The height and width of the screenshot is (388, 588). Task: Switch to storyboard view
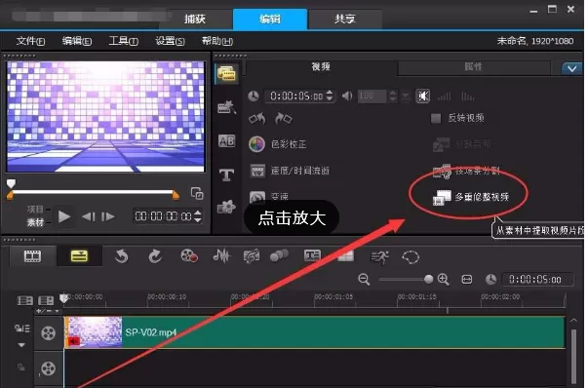click(x=32, y=256)
